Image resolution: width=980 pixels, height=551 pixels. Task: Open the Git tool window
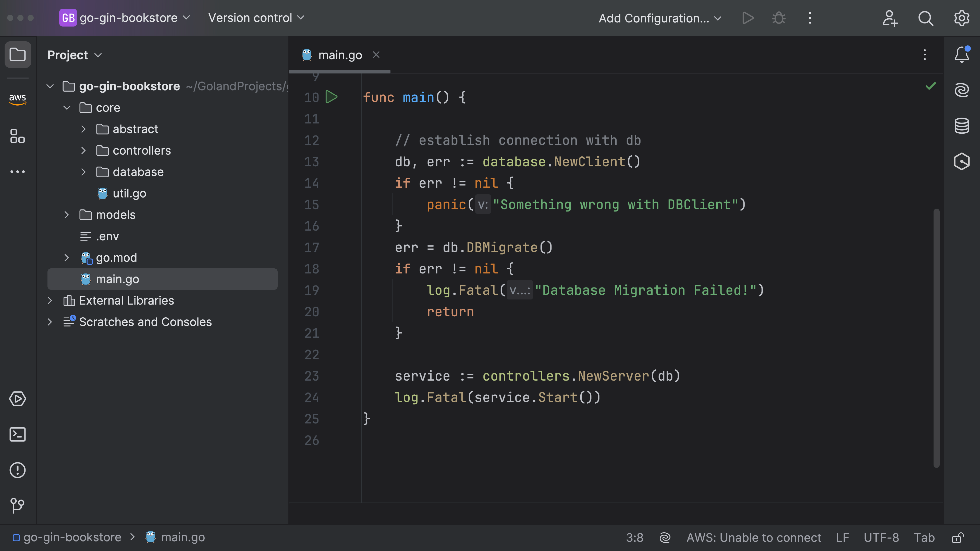pos(18,505)
